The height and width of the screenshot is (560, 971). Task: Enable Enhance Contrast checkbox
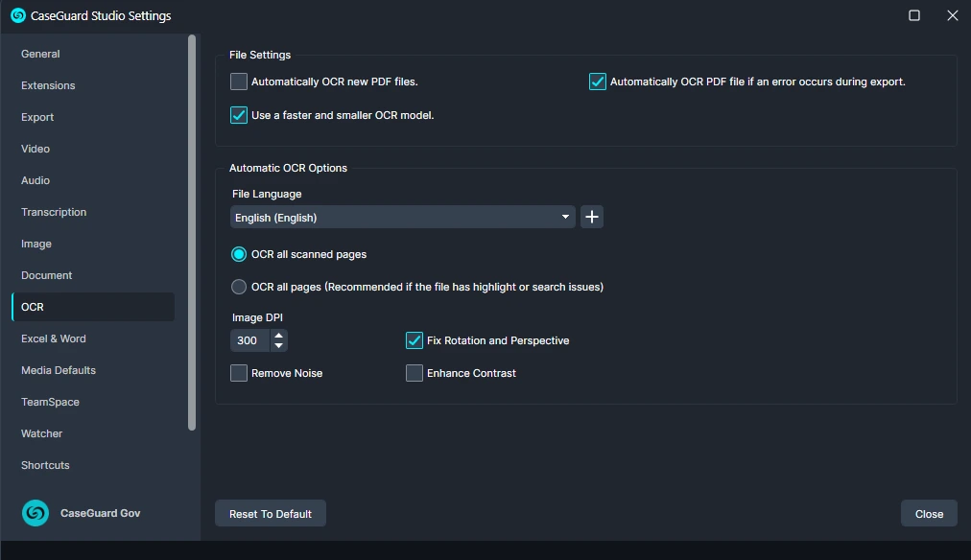pyautogui.click(x=414, y=373)
